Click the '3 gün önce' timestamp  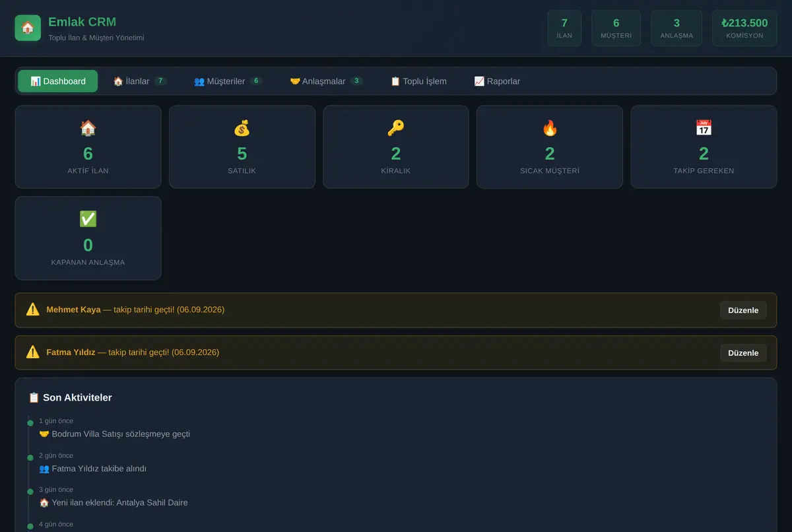tap(56, 490)
